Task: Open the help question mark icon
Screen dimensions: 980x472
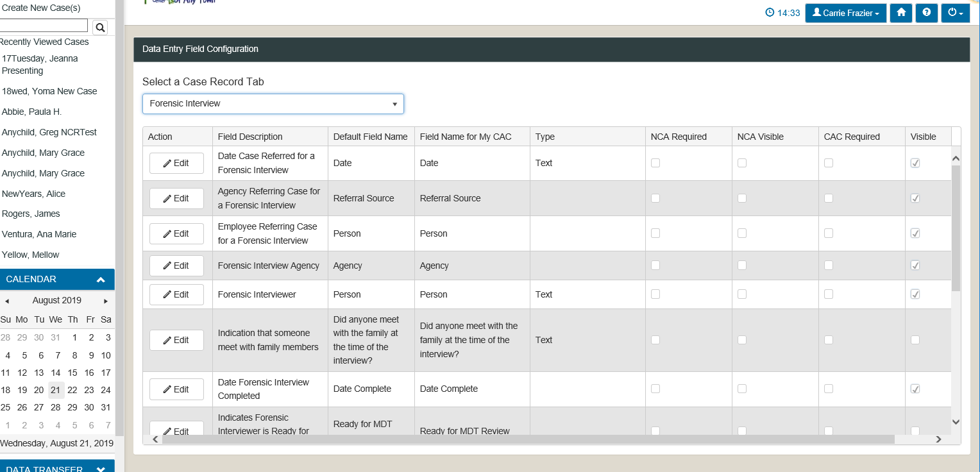Action: (927, 13)
